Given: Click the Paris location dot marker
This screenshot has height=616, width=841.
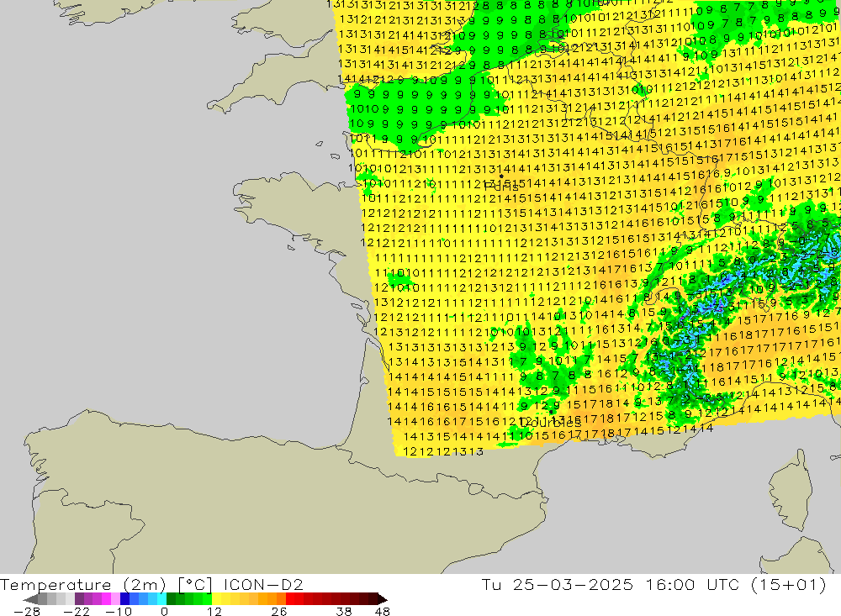Looking at the screenshot, I should (x=501, y=176).
